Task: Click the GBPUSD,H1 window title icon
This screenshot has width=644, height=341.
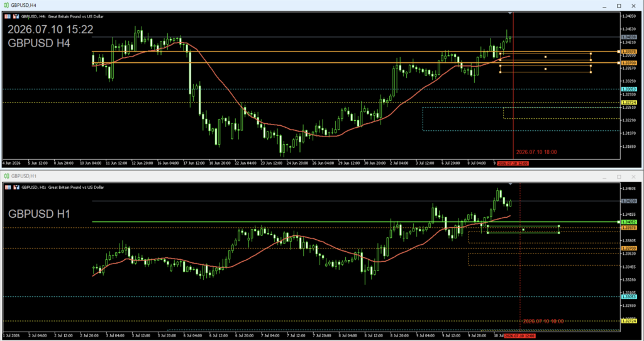Action: coord(6,176)
